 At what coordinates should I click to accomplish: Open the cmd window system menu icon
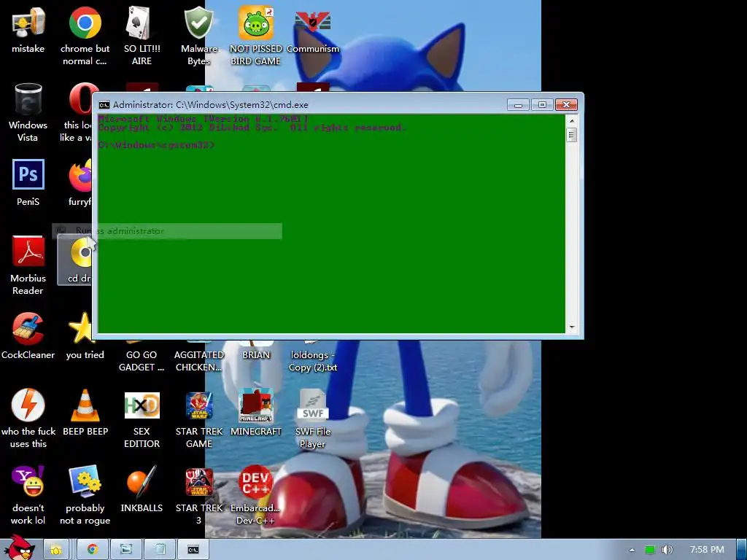104,105
